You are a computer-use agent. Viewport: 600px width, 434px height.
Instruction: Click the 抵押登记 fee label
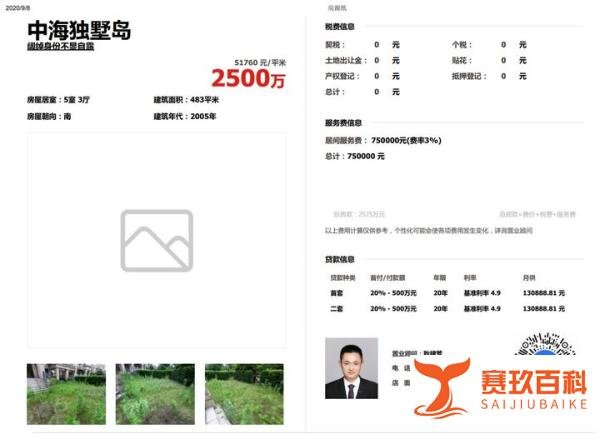point(469,76)
